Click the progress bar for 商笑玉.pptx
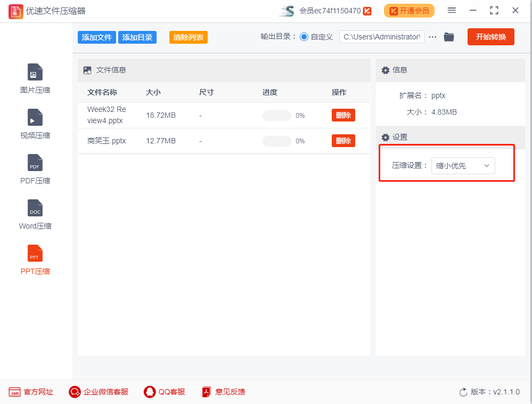 coord(276,141)
